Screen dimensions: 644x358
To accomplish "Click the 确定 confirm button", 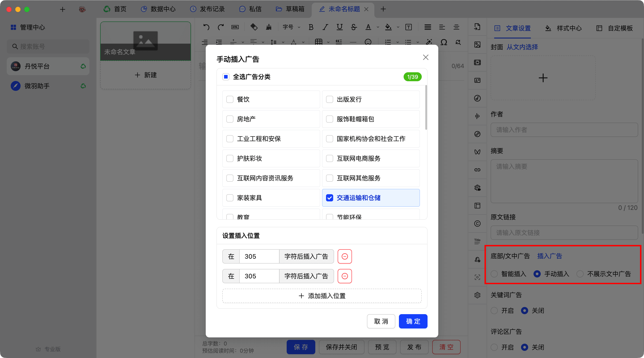I will point(413,321).
